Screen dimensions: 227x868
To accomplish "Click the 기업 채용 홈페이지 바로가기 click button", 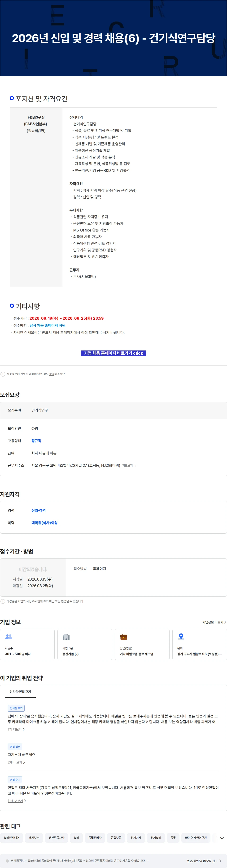I will (113, 353).
